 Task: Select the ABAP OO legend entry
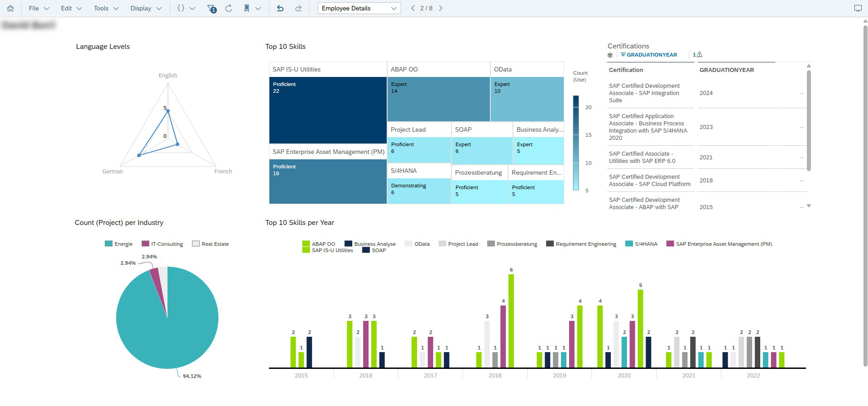(x=319, y=244)
